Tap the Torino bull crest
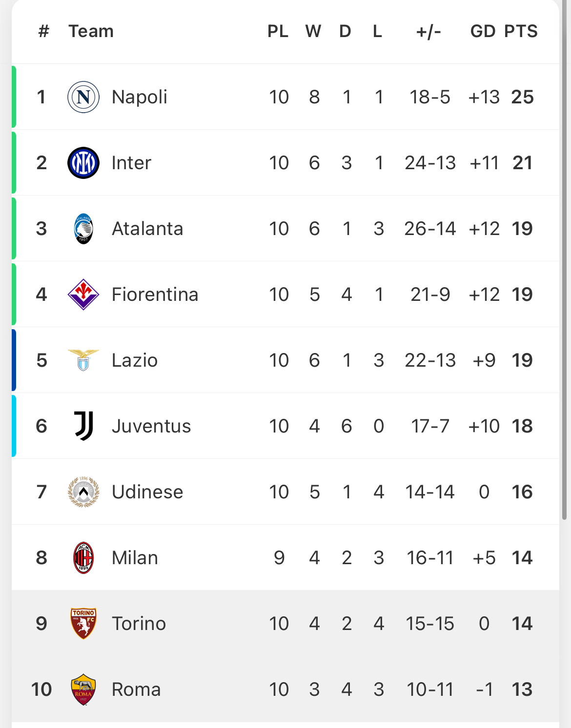Screen dimensions: 571x728 pos(83,624)
